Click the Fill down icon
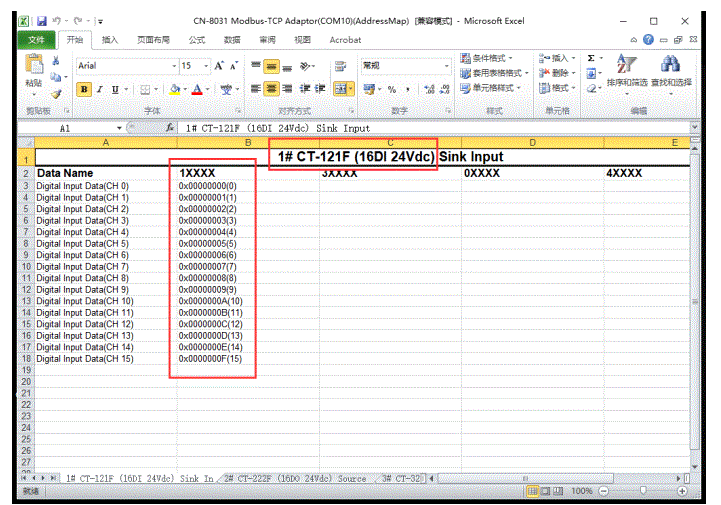Viewport: 721px width, 505px height. coord(591,73)
